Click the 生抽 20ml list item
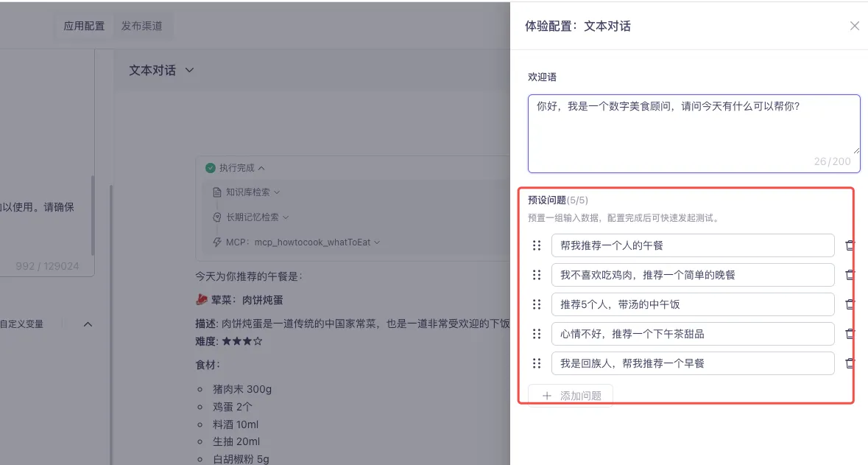This screenshot has width=868, height=465. 236,441
